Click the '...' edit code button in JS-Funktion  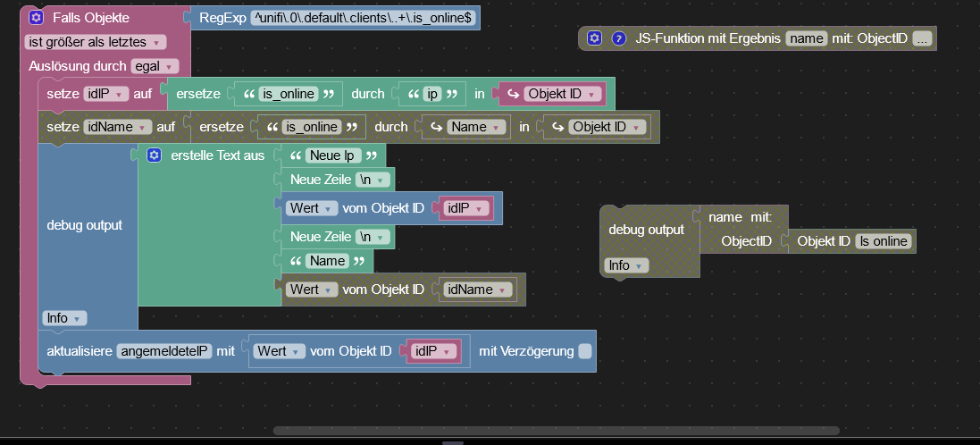922,38
